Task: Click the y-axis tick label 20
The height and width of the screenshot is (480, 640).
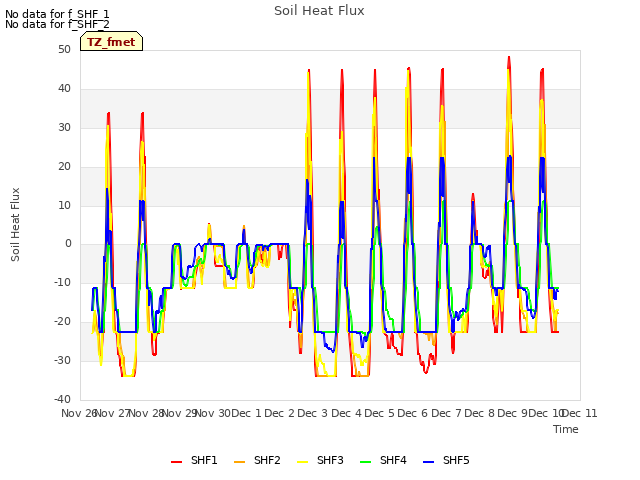Action: point(64,166)
